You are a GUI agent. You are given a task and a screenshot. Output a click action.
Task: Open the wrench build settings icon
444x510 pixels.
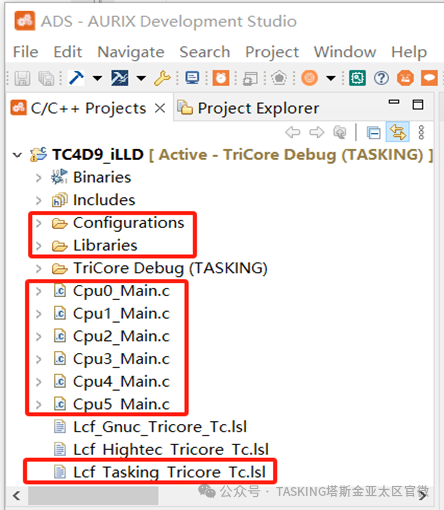point(162,78)
